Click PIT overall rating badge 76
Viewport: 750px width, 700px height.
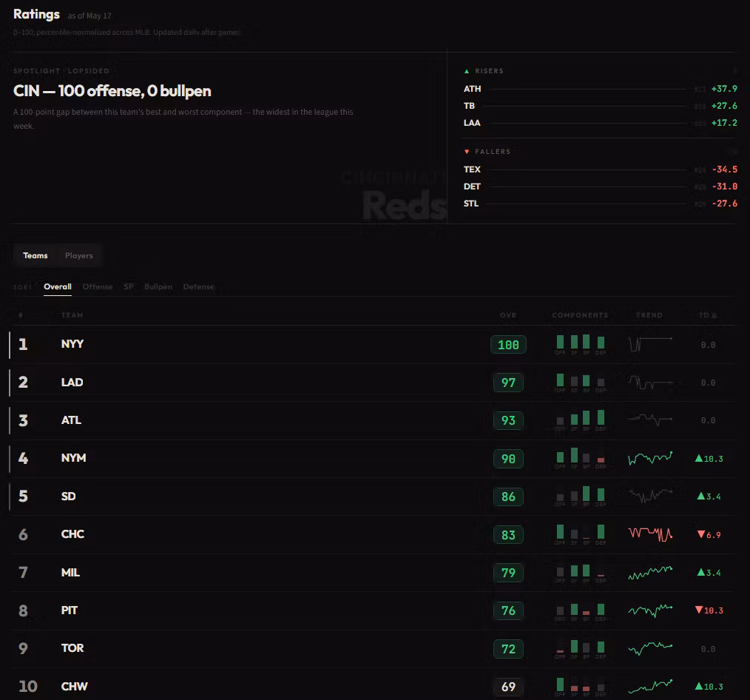coord(508,610)
